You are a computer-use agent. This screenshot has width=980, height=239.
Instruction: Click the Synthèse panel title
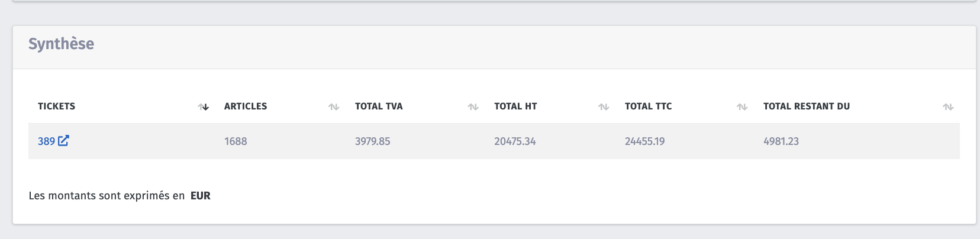[x=62, y=44]
